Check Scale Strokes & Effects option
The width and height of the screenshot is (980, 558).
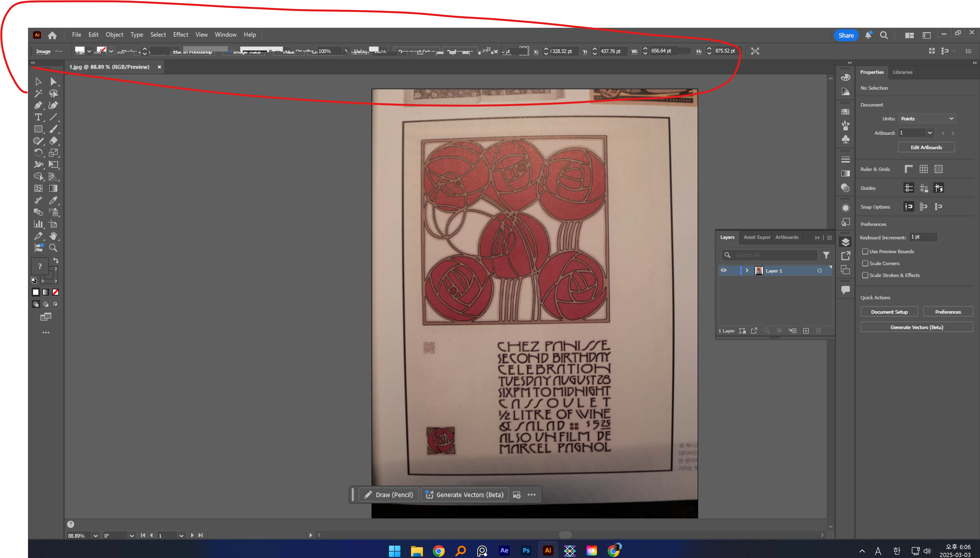point(865,275)
